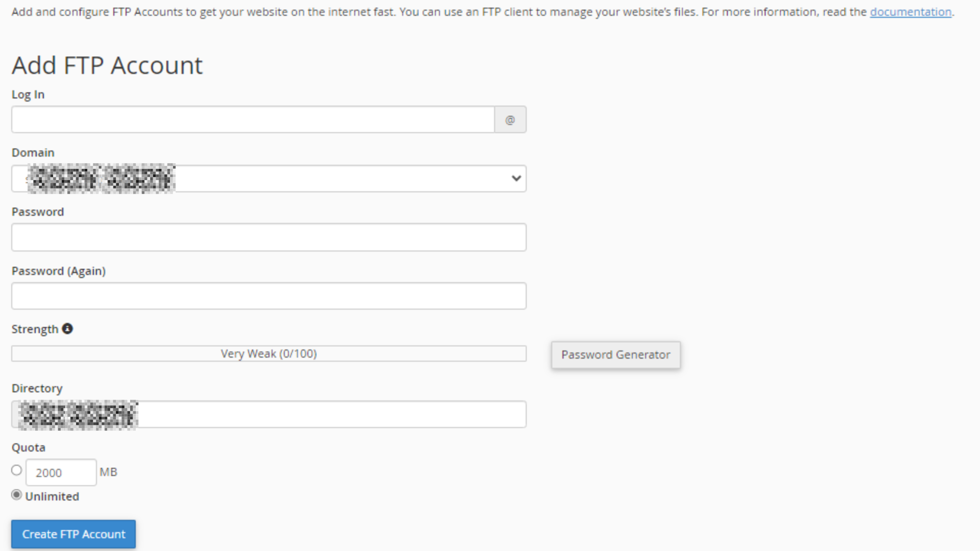Click the Password (Again) field
Image resolution: width=980 pixels, height=551 pixels.
pyautogui.click(x=268, y=296)
